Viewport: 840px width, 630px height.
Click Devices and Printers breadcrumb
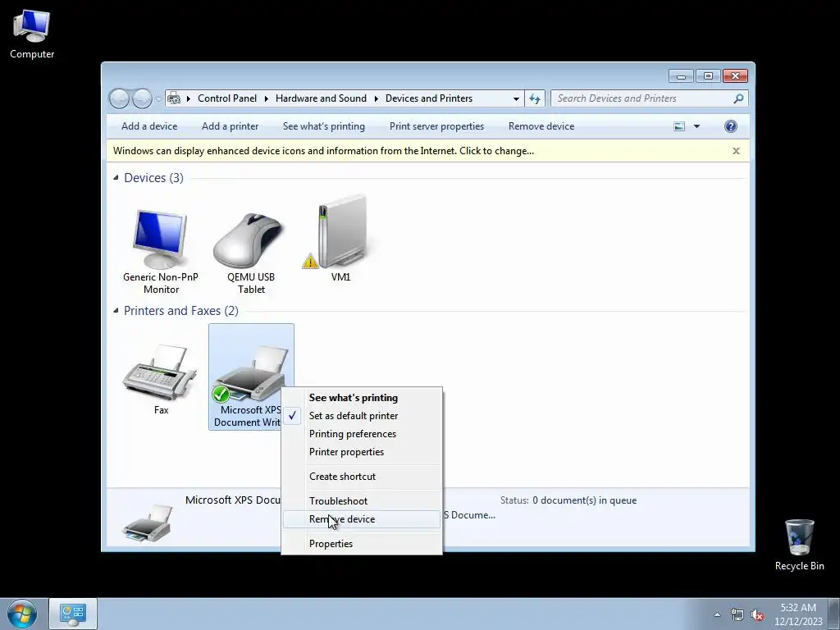pos(428,98)
